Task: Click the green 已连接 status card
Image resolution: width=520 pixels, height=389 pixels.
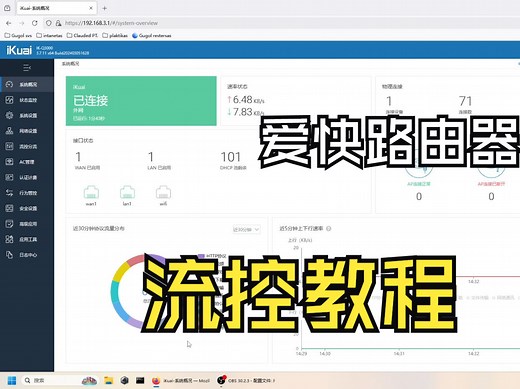Action: (x=141, y=101)
